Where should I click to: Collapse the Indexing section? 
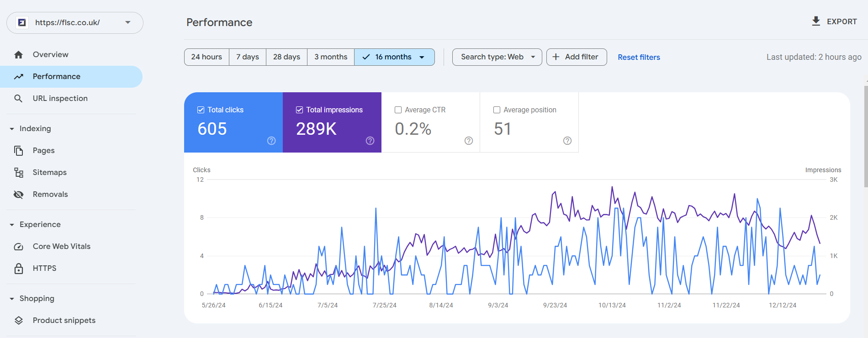tap(12, 129)
